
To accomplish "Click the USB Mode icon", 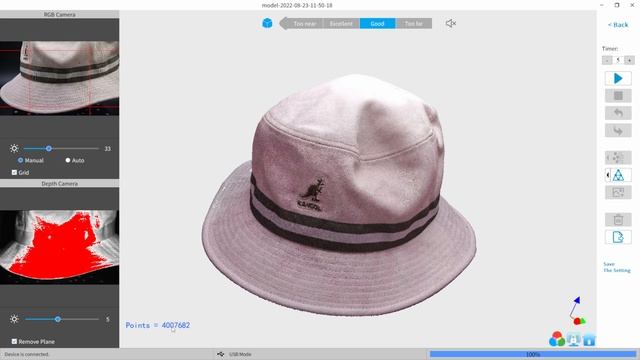I will tap(220, 354).
